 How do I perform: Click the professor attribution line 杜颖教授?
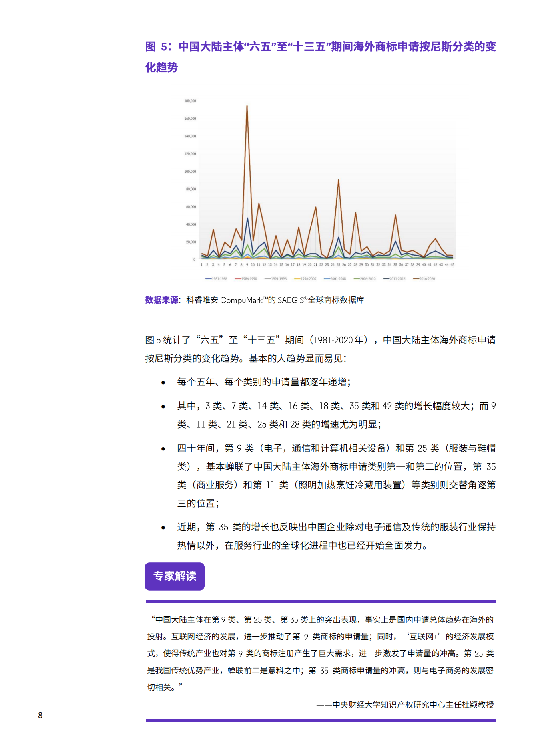[405, 704]
